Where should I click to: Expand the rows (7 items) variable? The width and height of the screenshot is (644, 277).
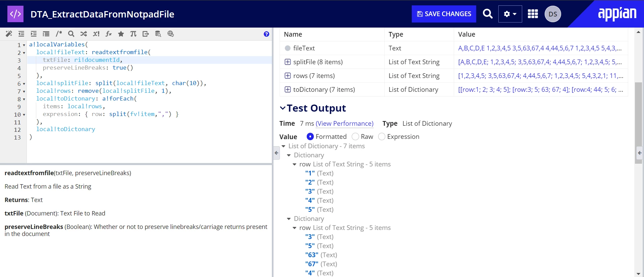(288, 76)
